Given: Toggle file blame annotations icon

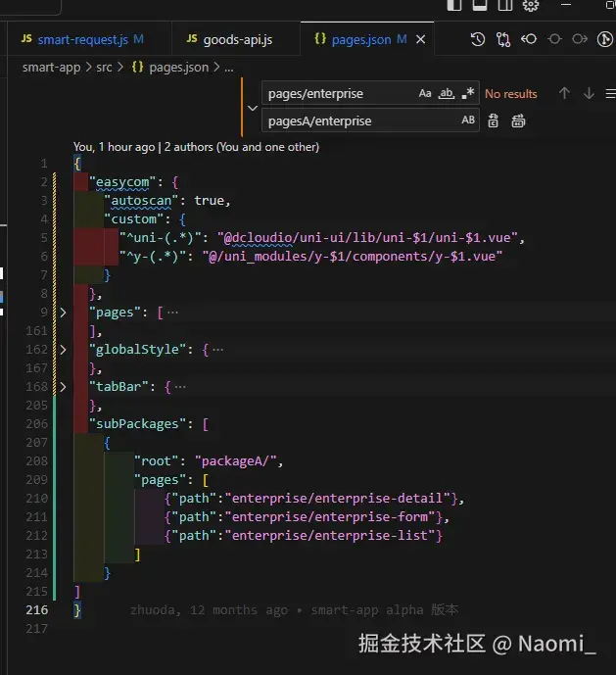Looking at the screenshot, I should point(605,39).
